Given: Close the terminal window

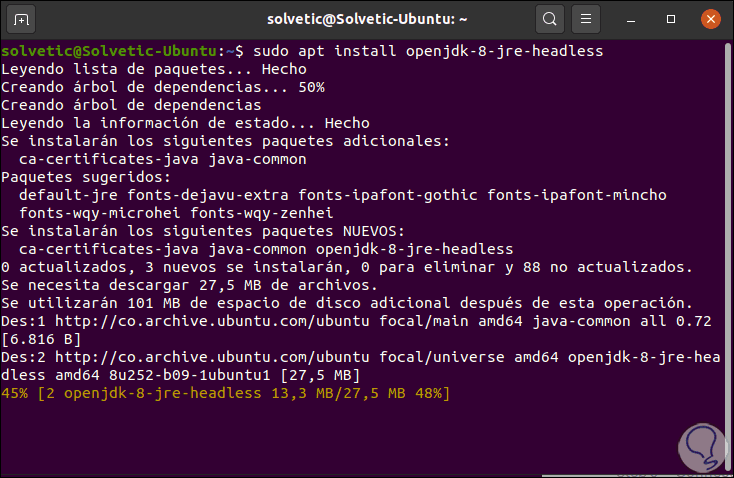Looking at the screenshot, I should (711, 19).
